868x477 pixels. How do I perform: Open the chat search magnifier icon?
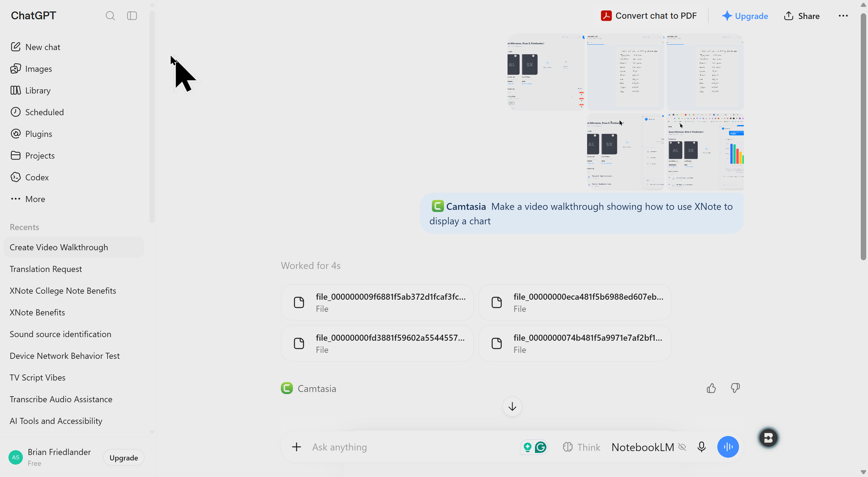coord(110,16)
